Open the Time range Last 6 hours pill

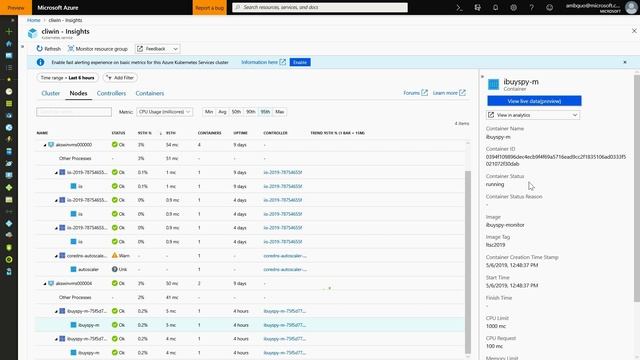click(67, 78)
